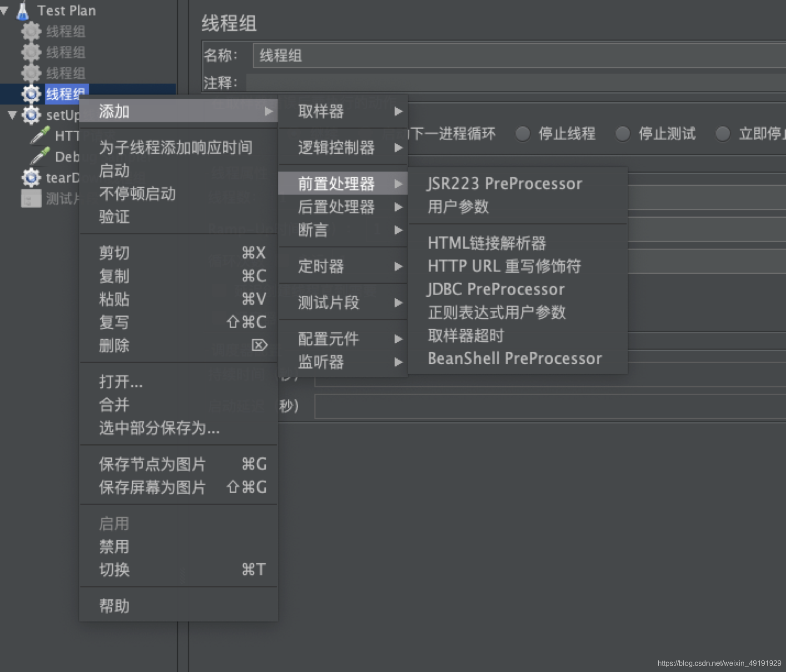Expand the 定时器 submenu
Image resolution: width=786 pixels, height=672 pixels.
coord(343,266)
